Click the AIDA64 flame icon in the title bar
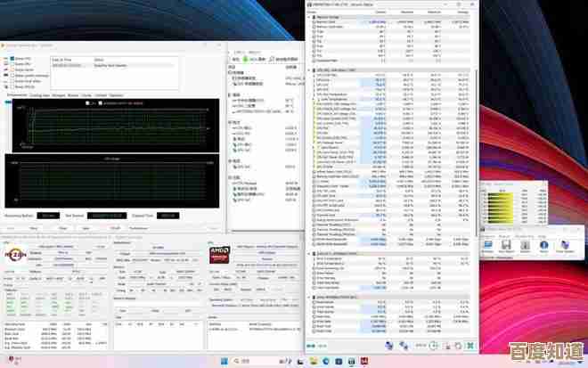The width and height of the screenshot is (588, 368). point(4,45)
